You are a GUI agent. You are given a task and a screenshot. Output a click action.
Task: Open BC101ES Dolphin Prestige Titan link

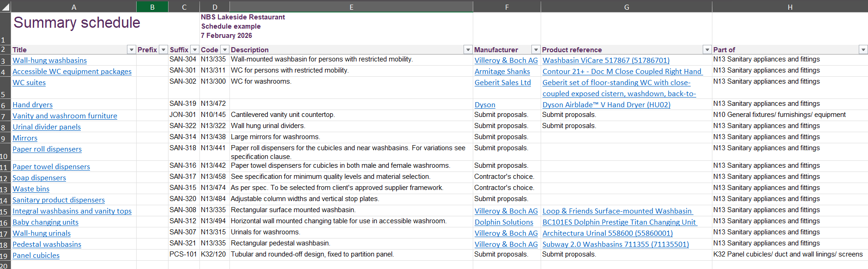(x=620, y=222)
